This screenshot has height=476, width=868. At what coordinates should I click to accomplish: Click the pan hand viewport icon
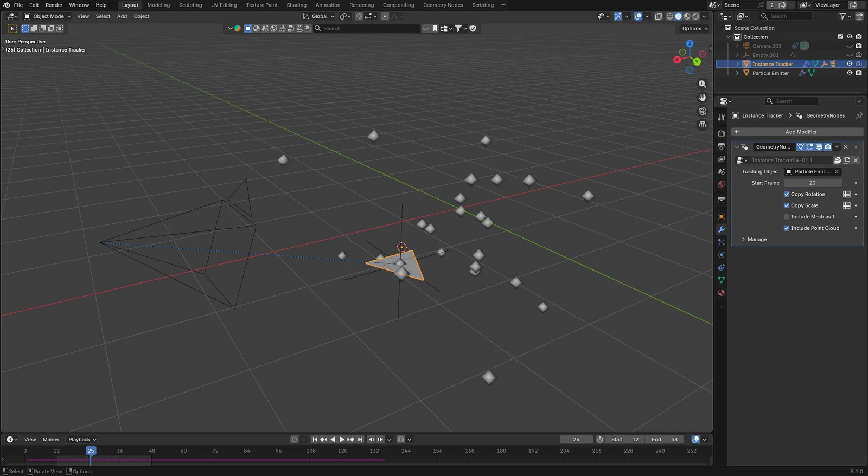pos(703,98)
